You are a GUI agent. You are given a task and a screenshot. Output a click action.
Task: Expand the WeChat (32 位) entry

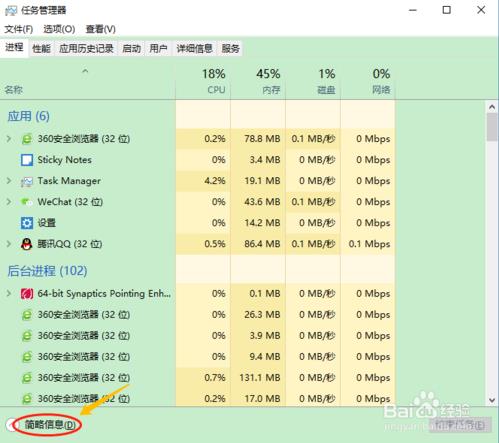[x=9, y=202]
